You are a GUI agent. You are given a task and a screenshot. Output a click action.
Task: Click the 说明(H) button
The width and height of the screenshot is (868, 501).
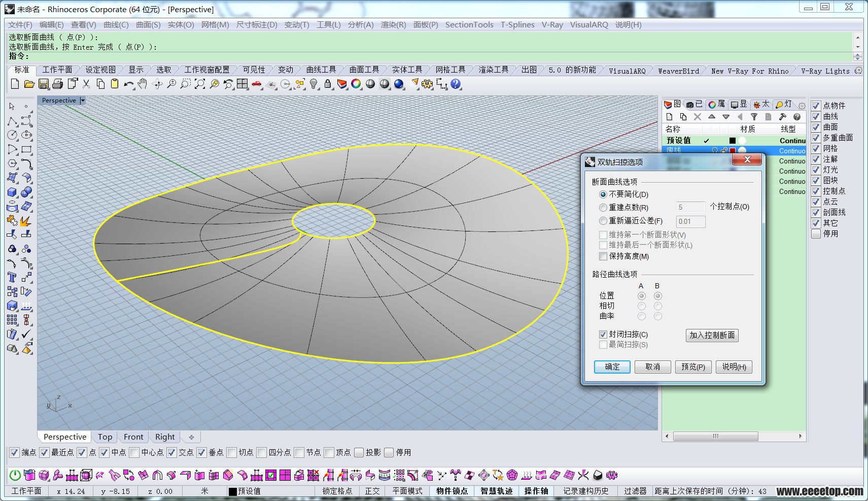[x=734, y=367]
